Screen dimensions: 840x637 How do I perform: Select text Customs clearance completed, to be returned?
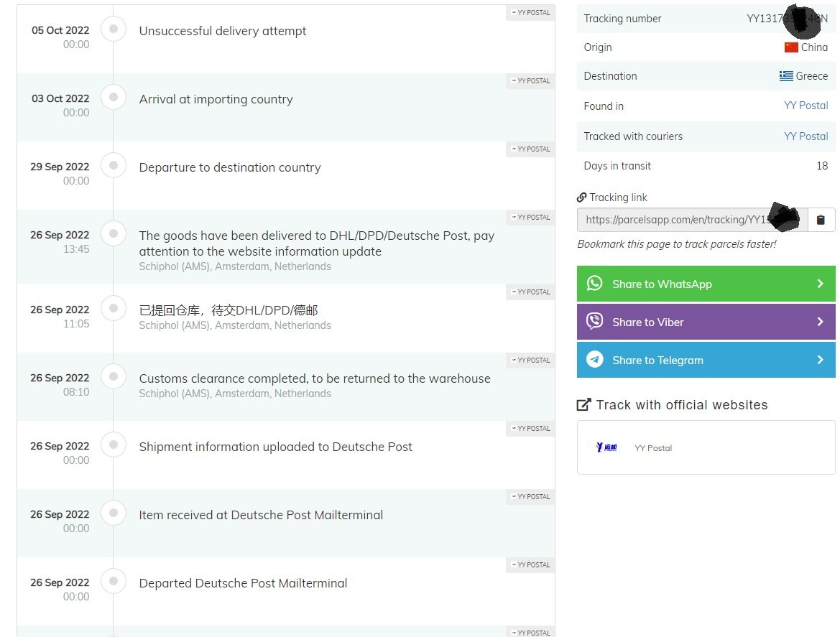coord(315,378)
